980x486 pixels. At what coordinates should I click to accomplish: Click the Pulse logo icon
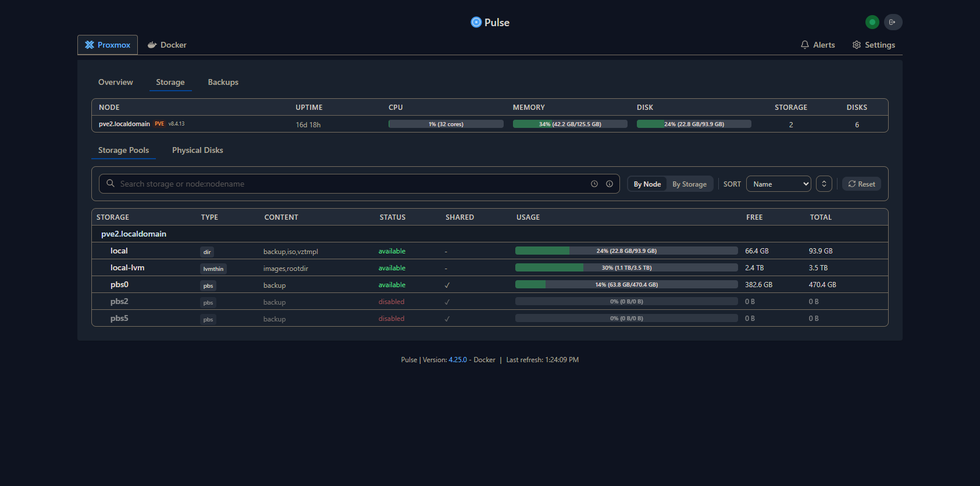[476, 22]
